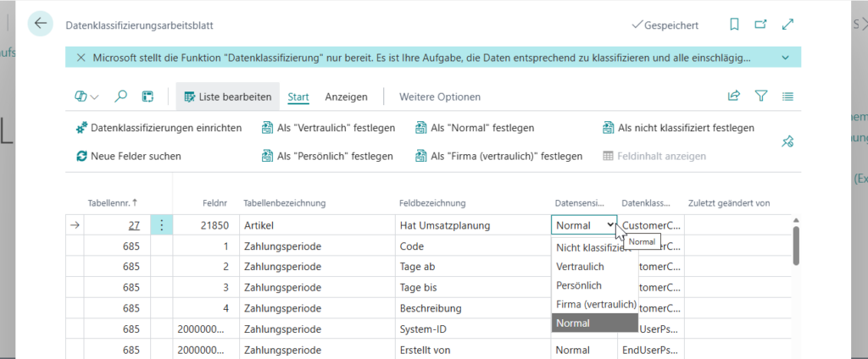This screenshot has height=359, width=868.
Task: Open the filter pane icon
Action: click(x=761, y=97)
